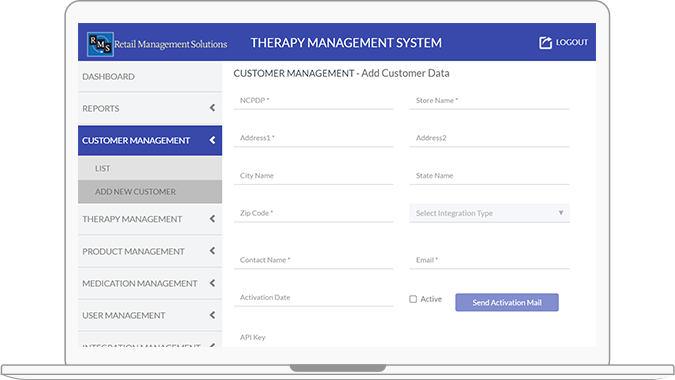Open the Medication Management menu item
The image size is (675, 380).
click(150, 284)
